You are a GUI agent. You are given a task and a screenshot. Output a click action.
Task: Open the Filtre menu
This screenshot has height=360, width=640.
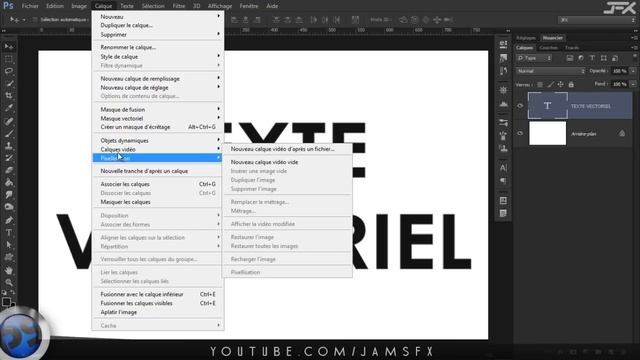click(179, 6)
